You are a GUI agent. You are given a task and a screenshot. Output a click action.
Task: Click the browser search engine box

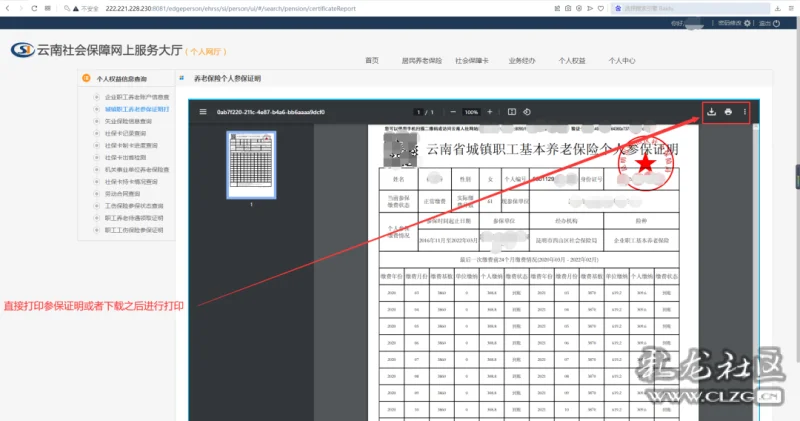tap(691, 8)
